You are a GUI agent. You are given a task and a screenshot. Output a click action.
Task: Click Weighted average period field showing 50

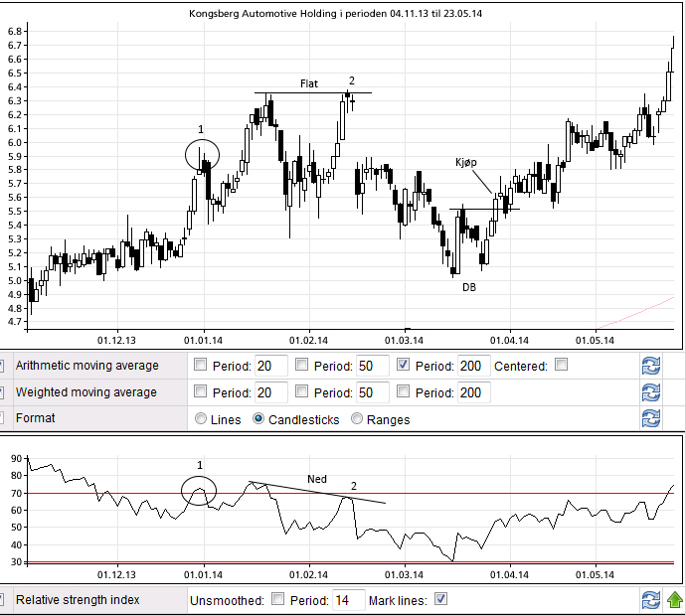372,392
